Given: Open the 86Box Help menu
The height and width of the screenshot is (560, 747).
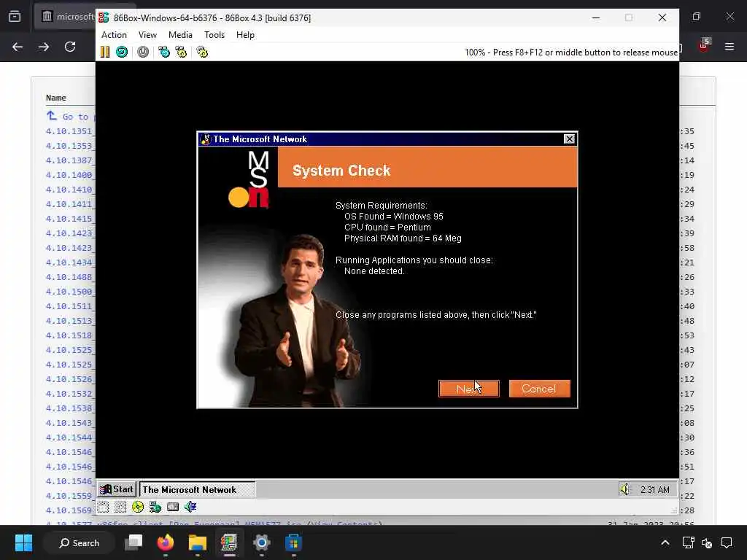Looking at the screenshot, I should (245, 35).
